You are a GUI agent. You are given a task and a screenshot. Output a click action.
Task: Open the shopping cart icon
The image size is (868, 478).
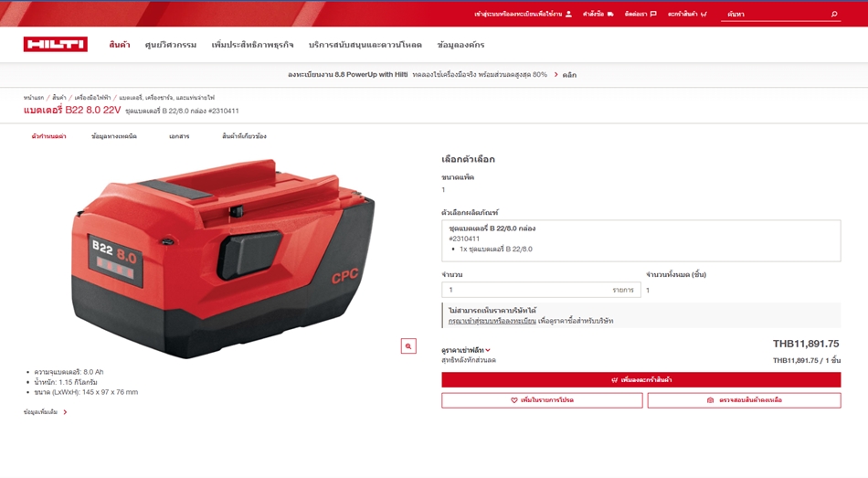click(704, 14)
